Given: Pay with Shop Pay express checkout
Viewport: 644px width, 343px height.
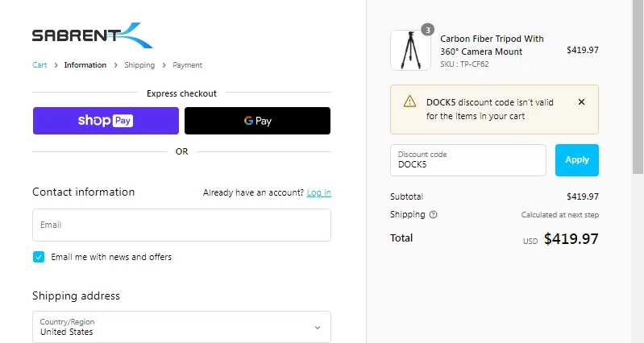Looking at the screenshot, I should click(x=106, y=121).
